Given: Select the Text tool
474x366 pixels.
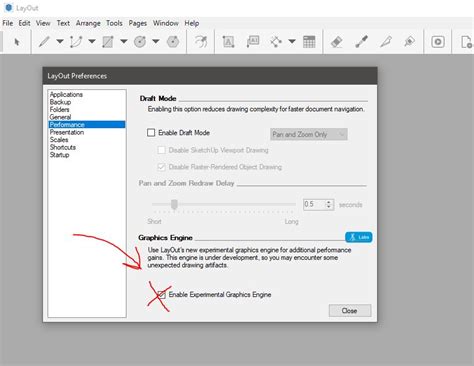Looking at the screenshot, I should tap(228, 42).
